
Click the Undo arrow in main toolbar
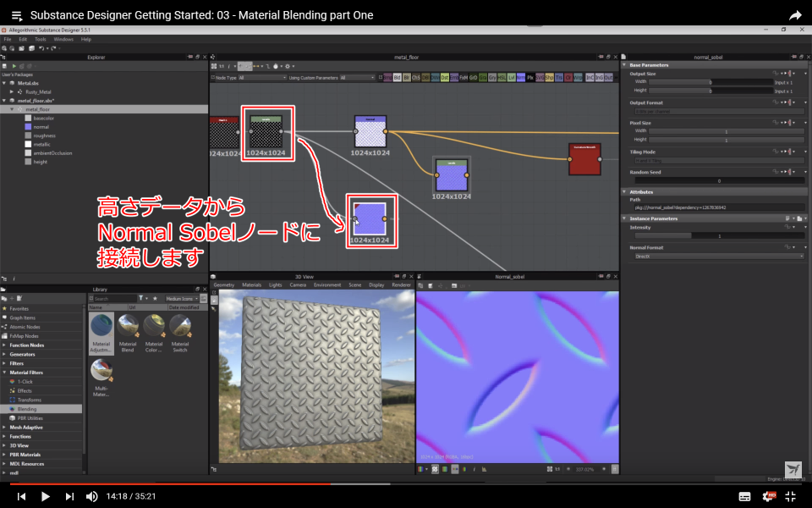pos(41,48)
